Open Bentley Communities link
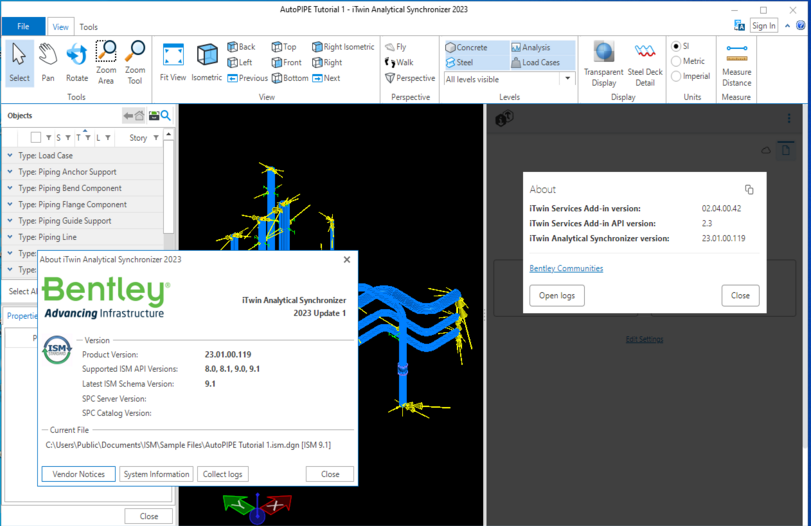The width and height of the screenshot is (811, 526). pos(566,268)
